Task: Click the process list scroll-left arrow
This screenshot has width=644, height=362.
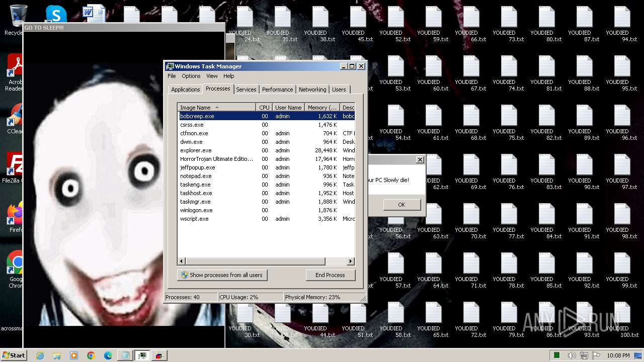Action: click(x=182, y=261)
